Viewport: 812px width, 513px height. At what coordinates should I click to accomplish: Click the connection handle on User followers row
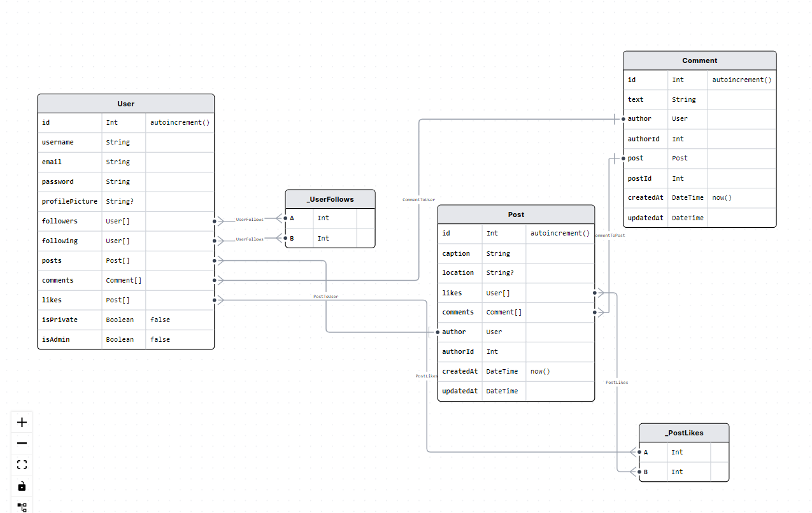(x=215, y=221)
